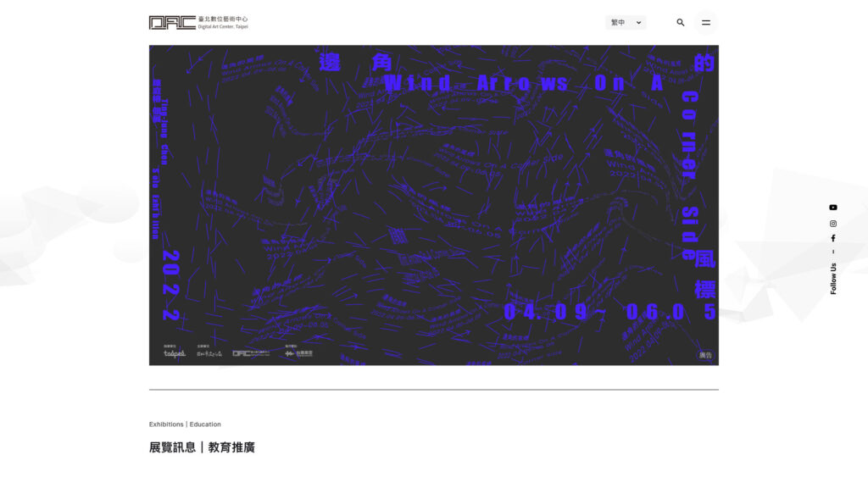Click the Exhibitions | Education label

coord(185,424)
